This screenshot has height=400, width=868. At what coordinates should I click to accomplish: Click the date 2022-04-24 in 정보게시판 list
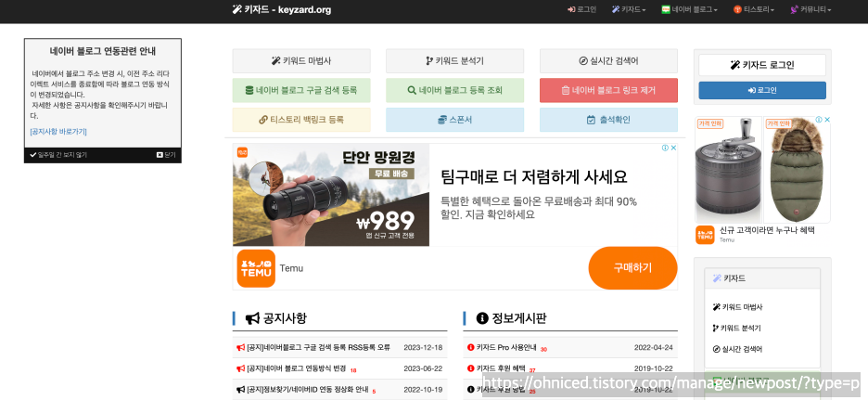(x=653, y=347)
